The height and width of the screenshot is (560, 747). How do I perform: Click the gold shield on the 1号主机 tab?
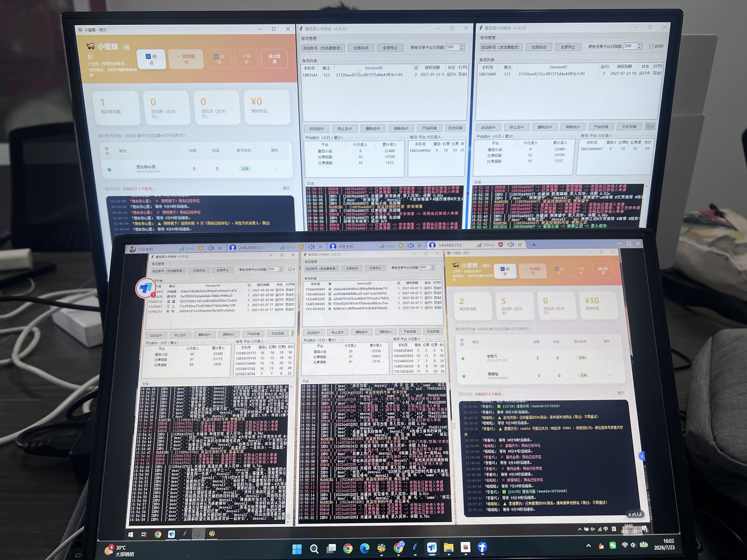coord(201,248)
